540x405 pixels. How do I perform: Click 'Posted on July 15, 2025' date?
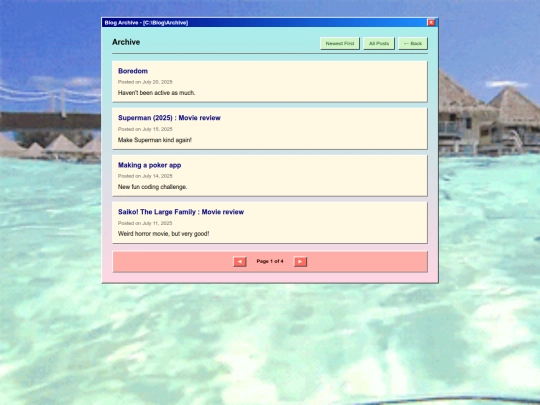coord(145,129)
